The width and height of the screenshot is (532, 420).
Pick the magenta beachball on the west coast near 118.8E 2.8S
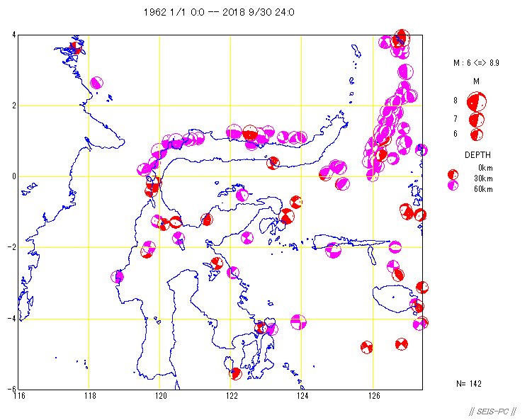click(118, 276)
